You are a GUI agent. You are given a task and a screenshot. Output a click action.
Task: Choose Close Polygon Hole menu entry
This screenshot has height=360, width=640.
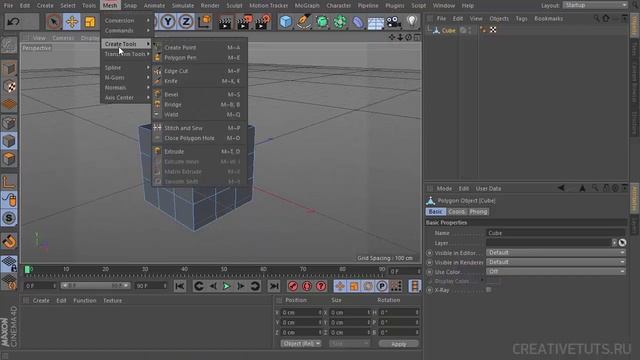click(x=199, y=138)
